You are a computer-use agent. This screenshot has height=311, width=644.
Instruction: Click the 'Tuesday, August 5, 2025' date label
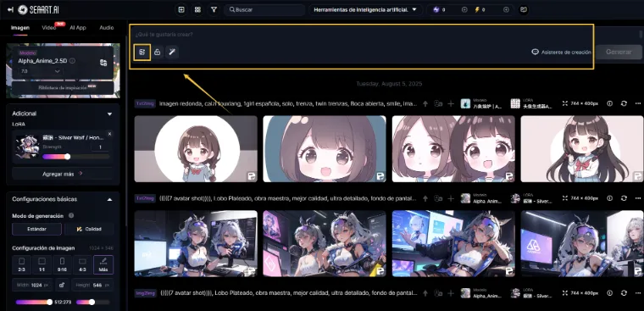tap(389, 84)
